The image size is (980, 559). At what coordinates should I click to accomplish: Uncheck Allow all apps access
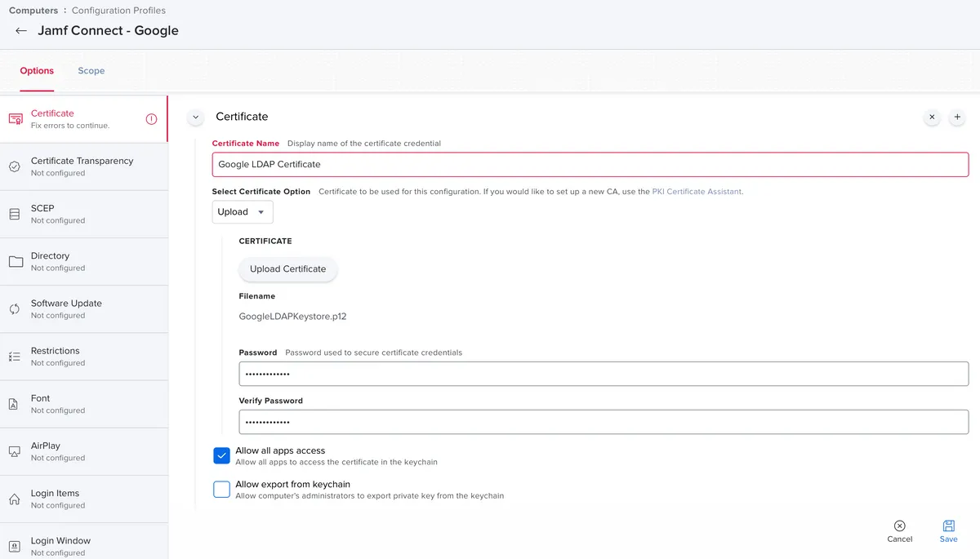click(221, 455)
